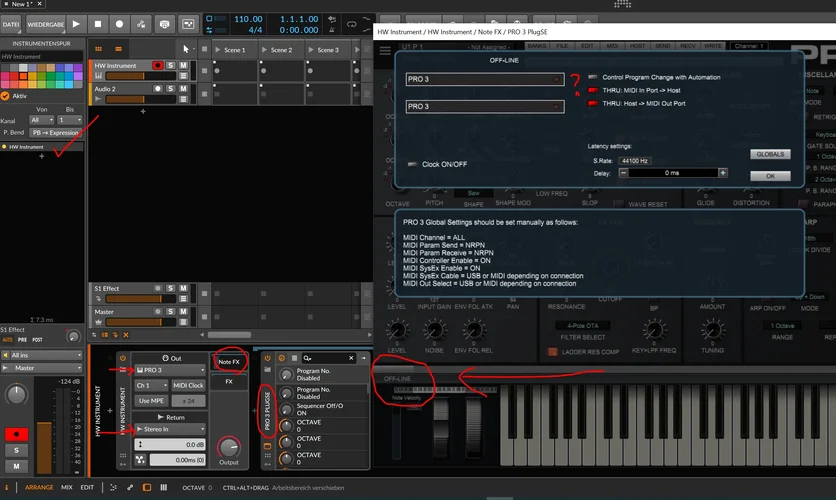Open Kanal Bis dropdown set to 1

(69, 120)
